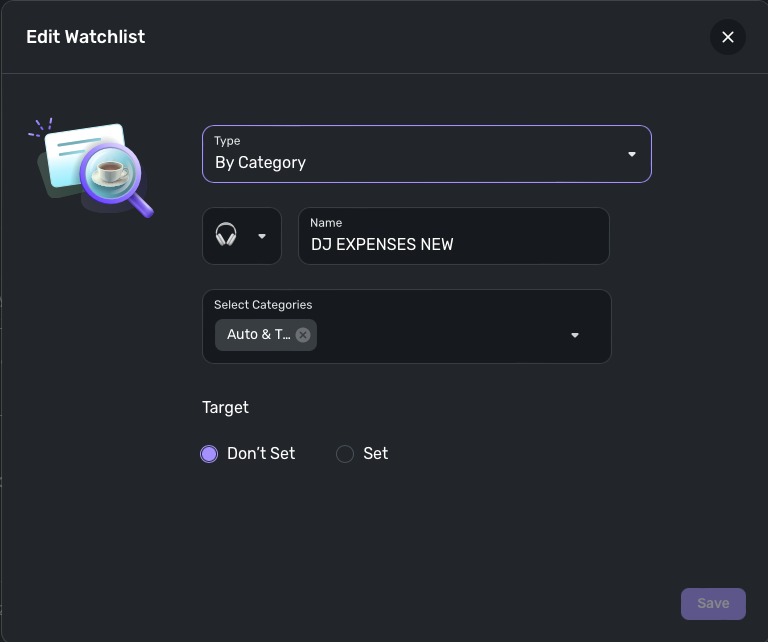Image resolution: width=768 pixels, height=642 pixels.
Task: Click the Auto & T... category chip text
Action: pos(258,335)
